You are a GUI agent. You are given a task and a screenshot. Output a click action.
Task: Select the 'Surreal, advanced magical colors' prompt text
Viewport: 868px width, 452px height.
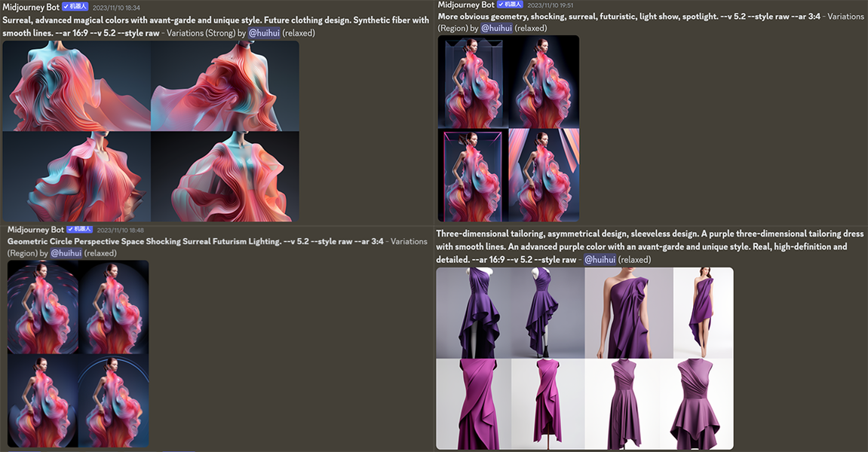[x=216, y=26]
